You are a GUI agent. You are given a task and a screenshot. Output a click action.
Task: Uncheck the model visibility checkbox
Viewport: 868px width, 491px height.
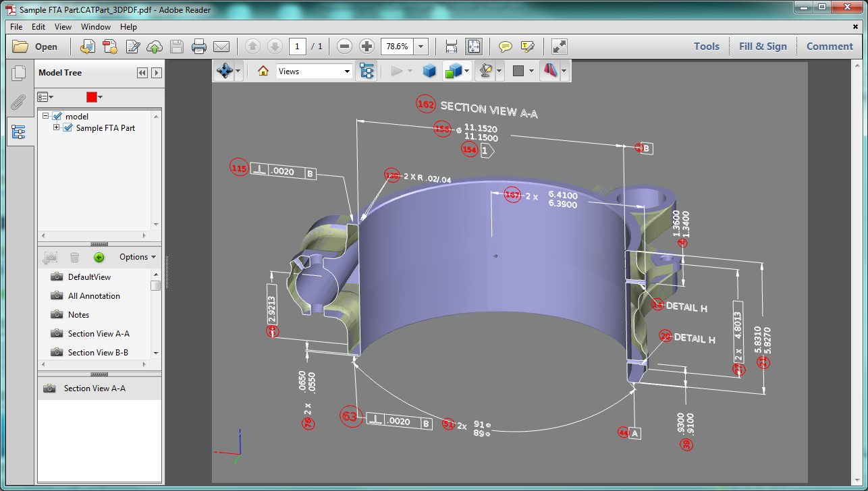(58, 115)
